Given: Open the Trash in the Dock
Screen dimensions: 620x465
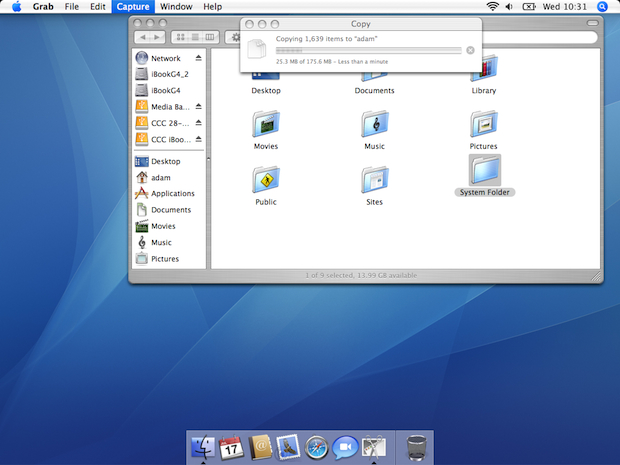Looking at the screenshot, I should [416, 447].
